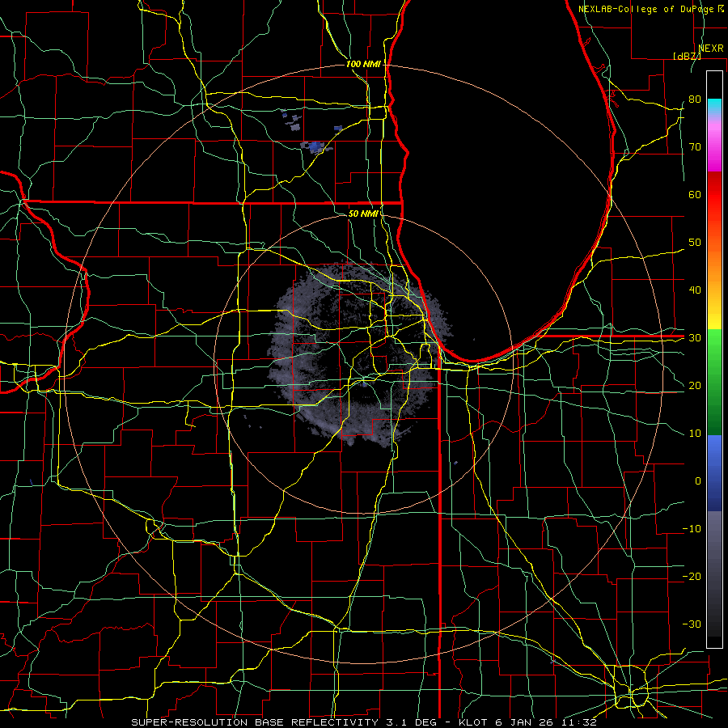
Task: Click the 0 value on dBZ scale
Action: pos(698,481)
